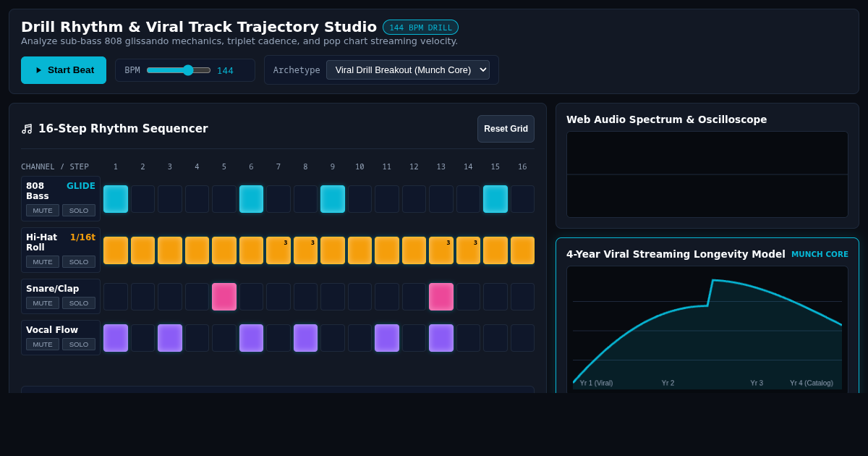The width and height of the screenshot is (868, 456).
Task: Toggle Hi-Hat Roll step 10
Action: (x=359, y=250)
